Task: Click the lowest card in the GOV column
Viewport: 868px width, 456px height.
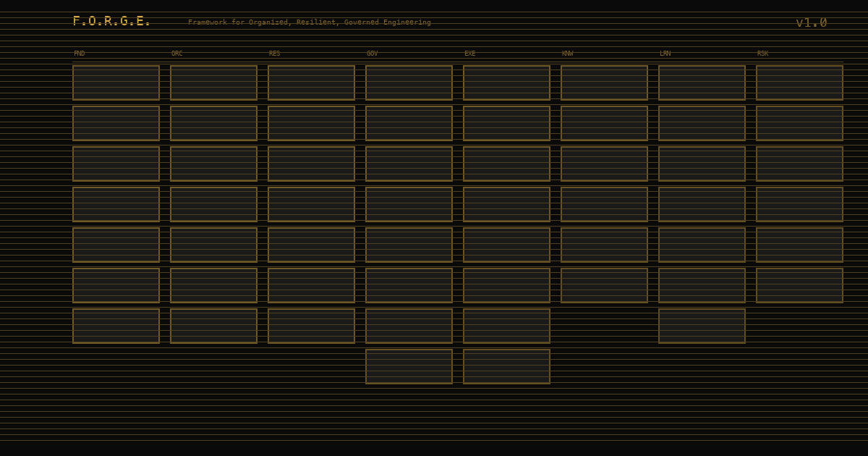Action: coord(409,366)
